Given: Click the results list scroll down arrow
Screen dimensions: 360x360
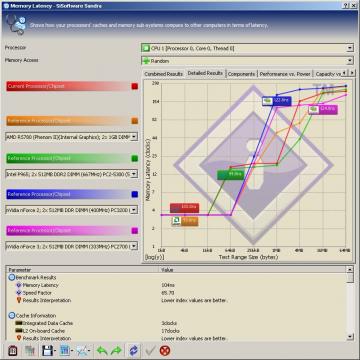Looking at the screenshot, I should tap(350, 336).
